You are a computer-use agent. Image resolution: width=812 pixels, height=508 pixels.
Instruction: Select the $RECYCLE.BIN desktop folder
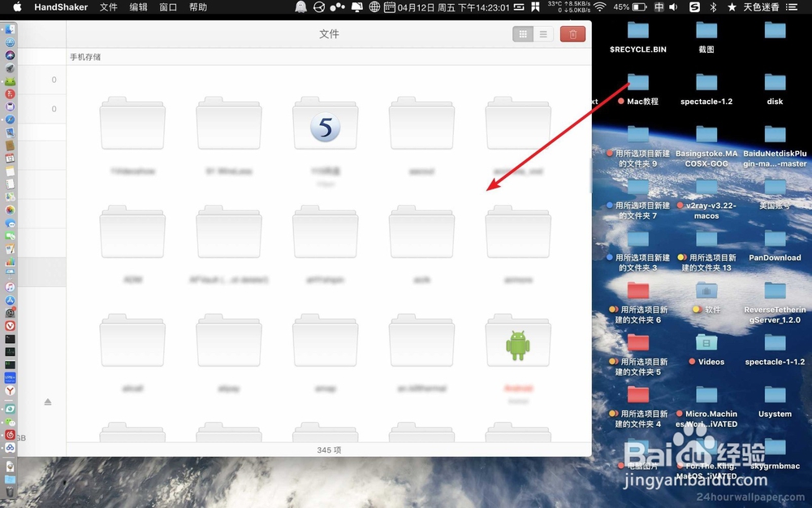point(638,37)
